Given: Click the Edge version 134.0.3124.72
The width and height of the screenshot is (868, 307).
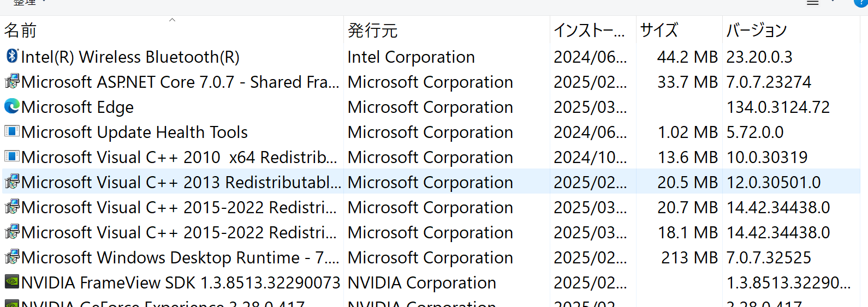Looking at the screenshot, I should (x=778, y=107).
